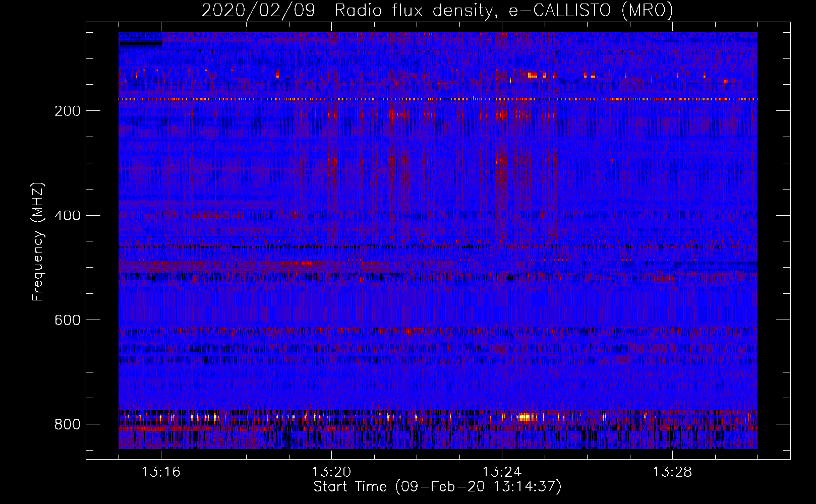Click the 13:20 time tick label
This screenshot has height=504, width=816.
331,472
